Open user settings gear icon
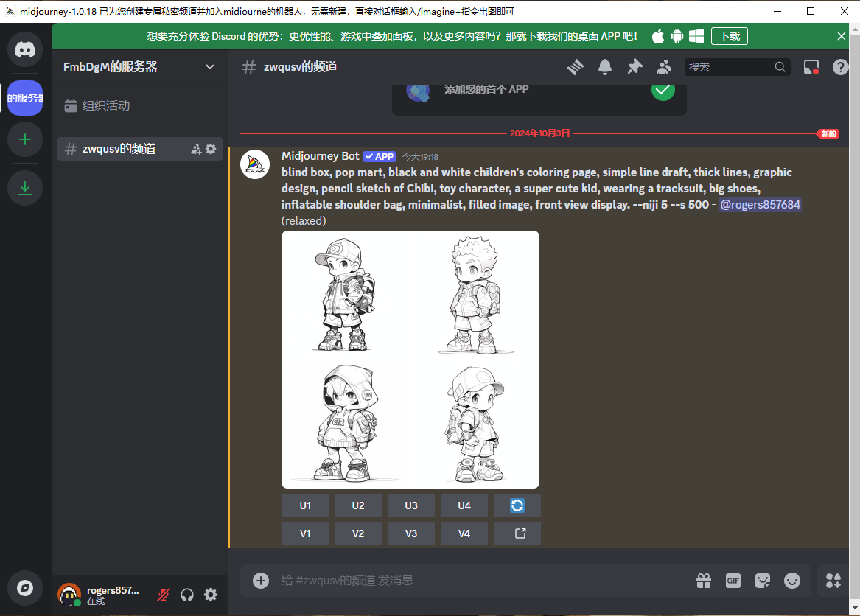Image resolution: width=860 pixels, height=616 pixels. tap(211, 595)
